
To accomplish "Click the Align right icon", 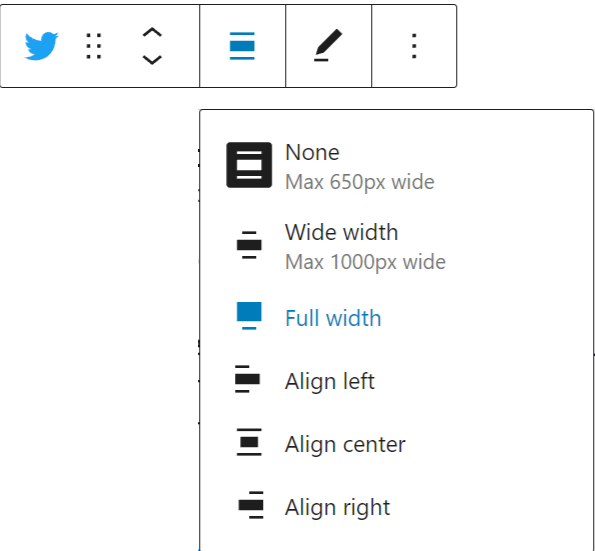I will [250, 505].
